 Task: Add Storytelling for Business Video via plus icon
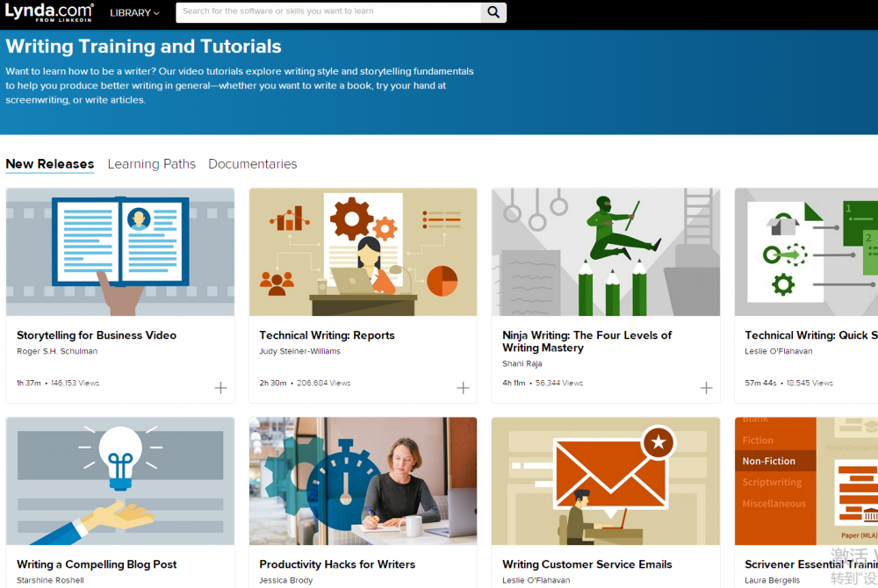point(220,388)
